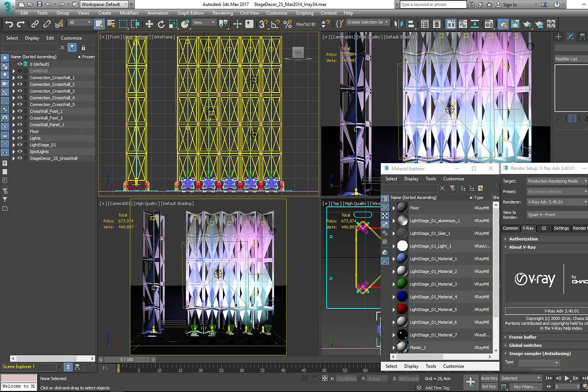This screenshot has width=588, height=392.
Task: Open Rendered Frame Window icon
Action: (x=515, y=24)
